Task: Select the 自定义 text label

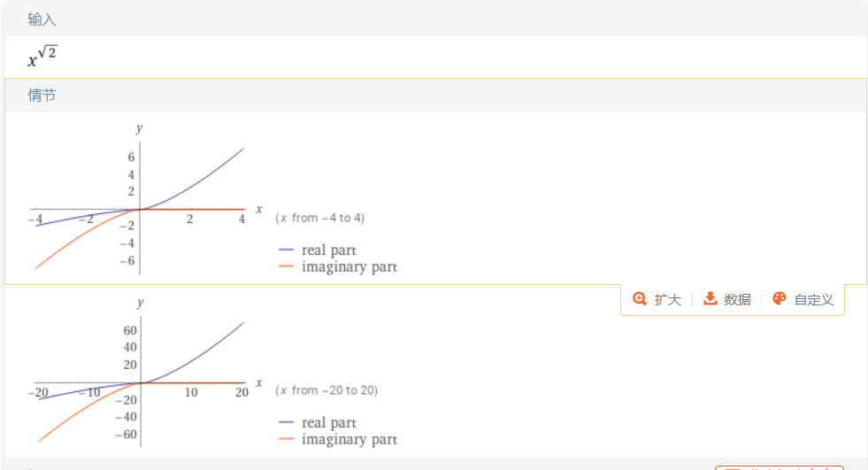Action: (814, 299)
